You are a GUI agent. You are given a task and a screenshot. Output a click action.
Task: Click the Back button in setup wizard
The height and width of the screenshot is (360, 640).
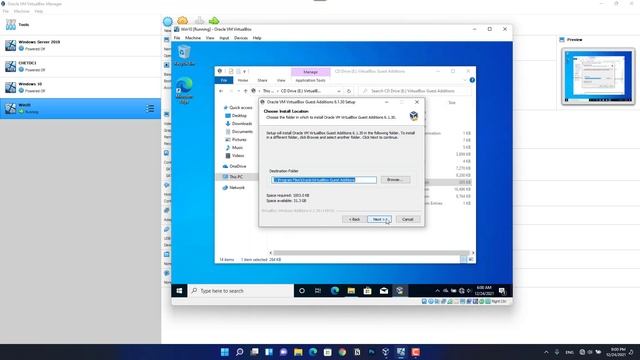(x=354, y=220)
